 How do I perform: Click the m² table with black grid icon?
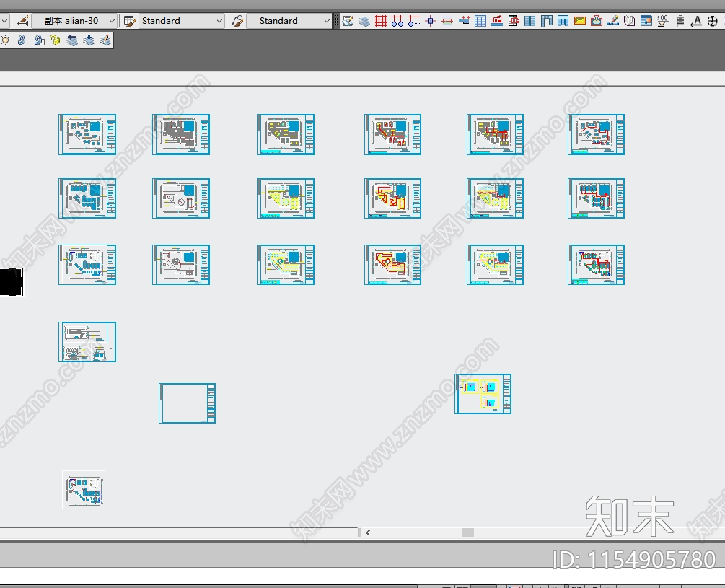click(514, 21)
